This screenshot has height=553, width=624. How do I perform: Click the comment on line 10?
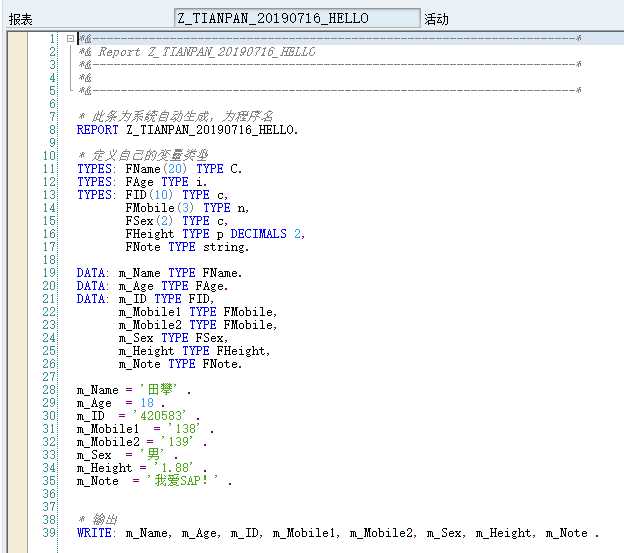click(143, 155)
